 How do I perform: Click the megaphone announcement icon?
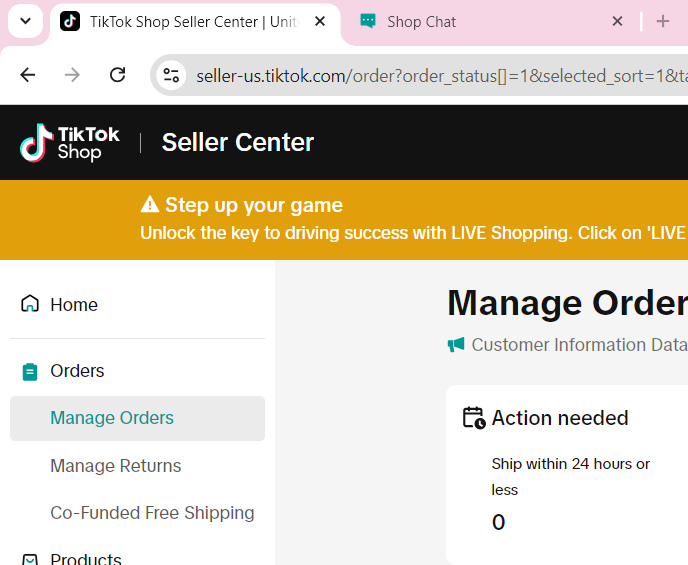pyautogui.click(x=456, y=344)
